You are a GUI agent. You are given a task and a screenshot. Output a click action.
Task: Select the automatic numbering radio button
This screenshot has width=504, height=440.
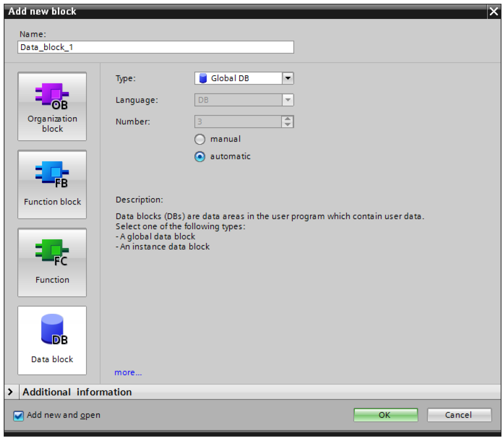tap(200, 157)
